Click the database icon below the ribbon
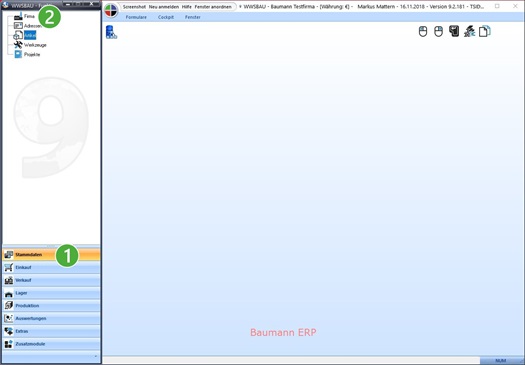 111,32
